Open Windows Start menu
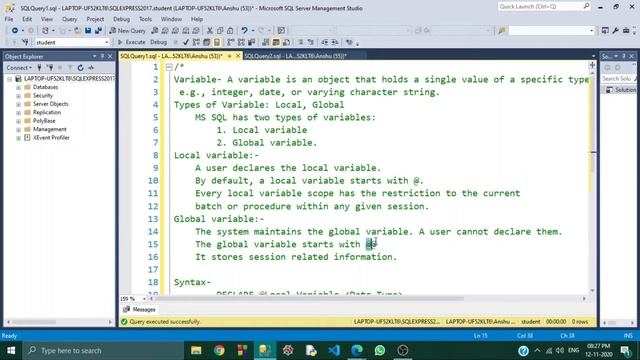This screenshot has width=640, height=360. [x=11, y=350]
